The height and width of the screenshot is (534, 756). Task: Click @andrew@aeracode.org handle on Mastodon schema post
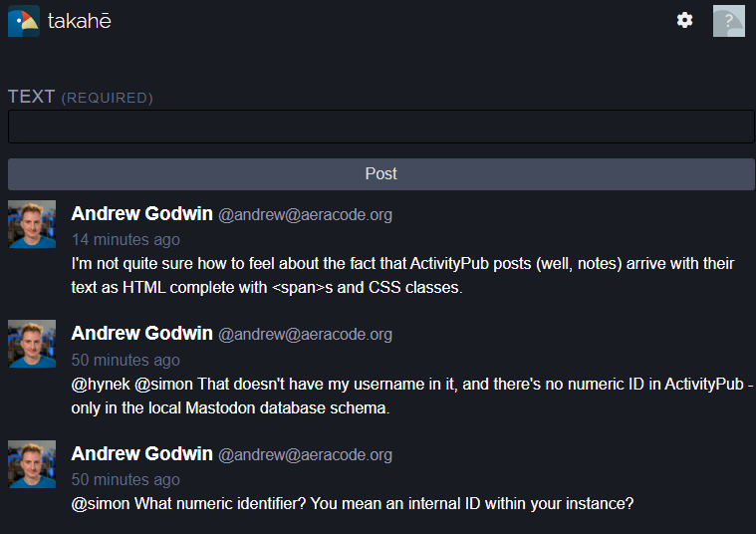pos(305,335)
